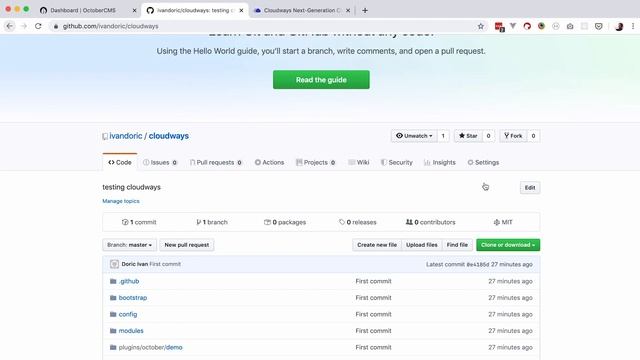
Task: View the 0 packages link
Action: click(285, 222)
